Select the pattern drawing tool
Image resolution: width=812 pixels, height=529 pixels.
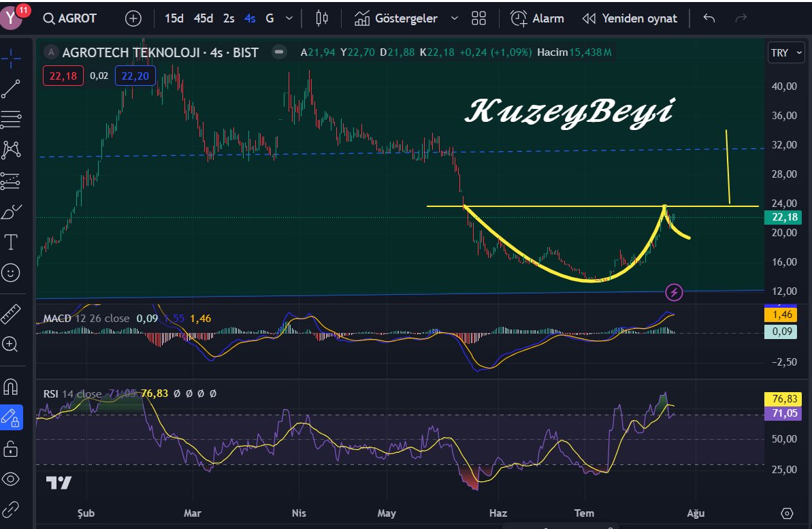click(11, 150)
